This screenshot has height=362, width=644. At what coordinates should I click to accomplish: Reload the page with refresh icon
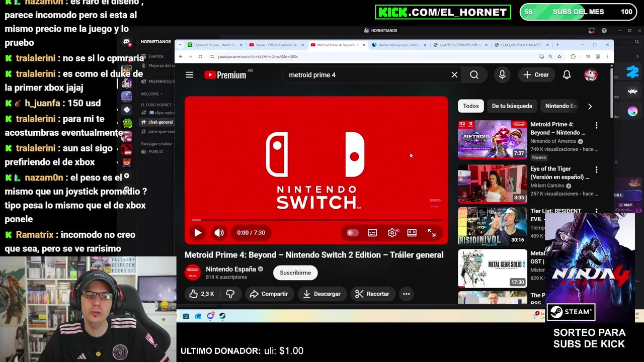click(x=200, y=57)
